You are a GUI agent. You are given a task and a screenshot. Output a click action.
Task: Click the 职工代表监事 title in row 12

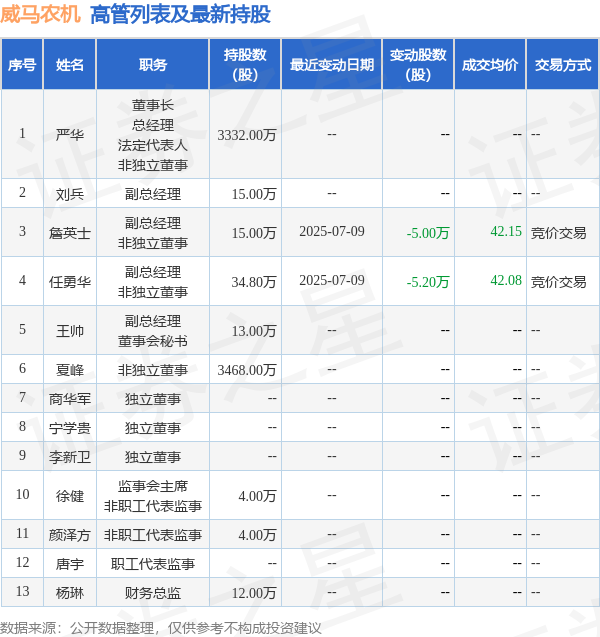(153, 564)
